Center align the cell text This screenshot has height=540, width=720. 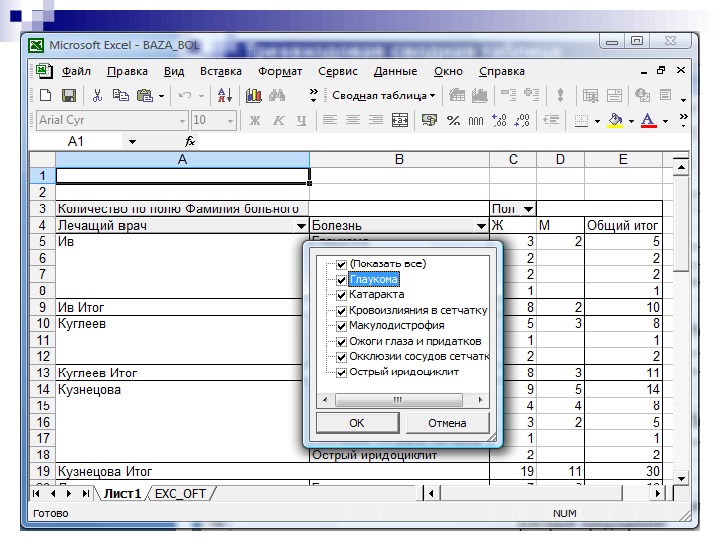(353, 120)
